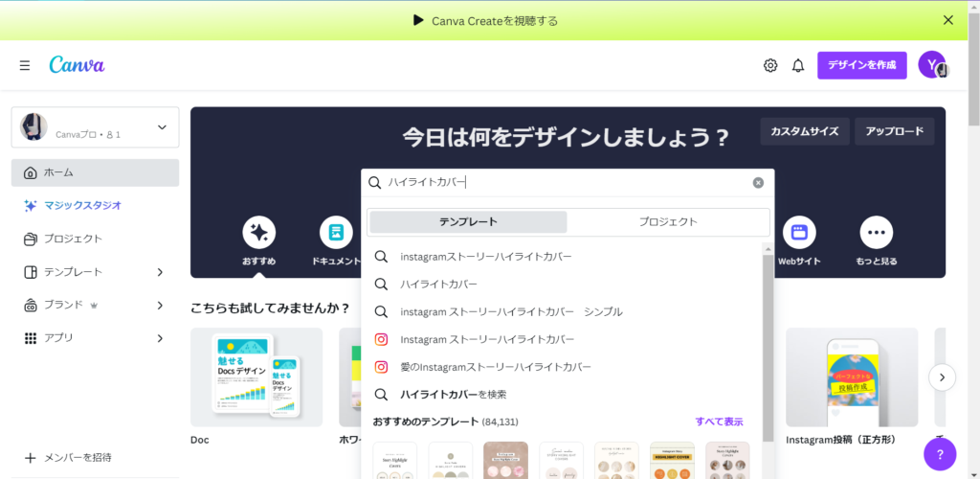Click the projects folder icon in sidebar
Screen dimensions: 980x479
point(30,239)
